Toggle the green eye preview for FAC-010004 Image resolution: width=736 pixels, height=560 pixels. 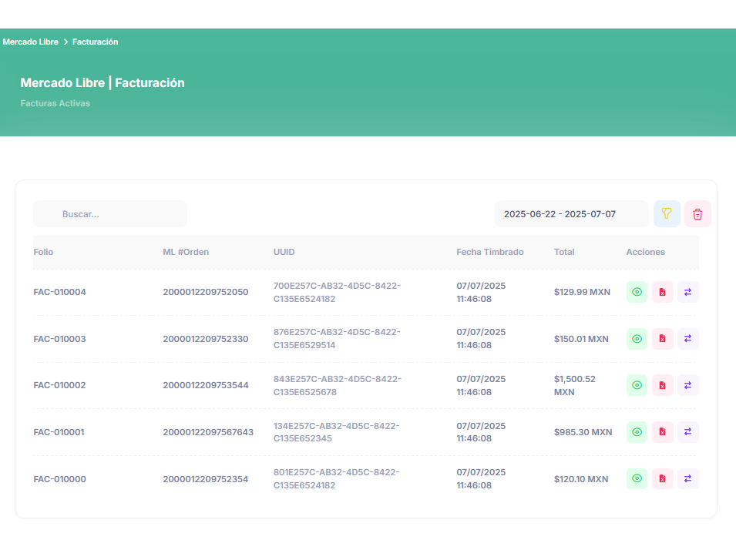(637, 292)
